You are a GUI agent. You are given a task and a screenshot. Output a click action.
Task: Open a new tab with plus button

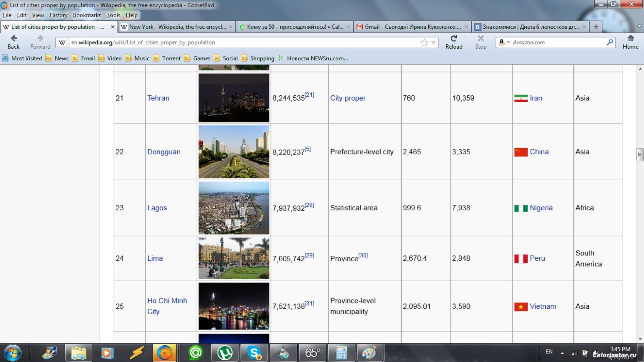596,27
